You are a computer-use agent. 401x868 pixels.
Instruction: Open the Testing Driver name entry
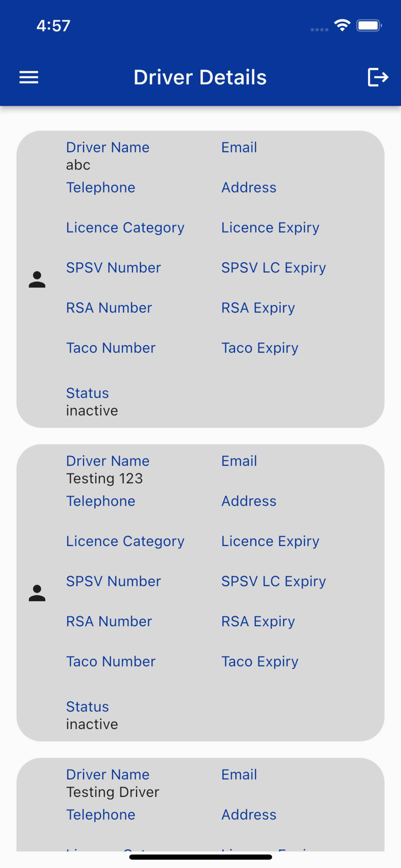coord(113,792)
